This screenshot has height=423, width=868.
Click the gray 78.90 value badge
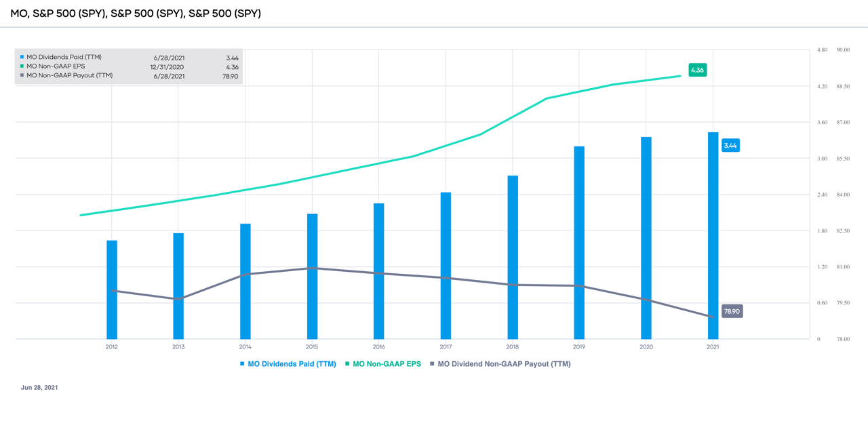[732, 312]
